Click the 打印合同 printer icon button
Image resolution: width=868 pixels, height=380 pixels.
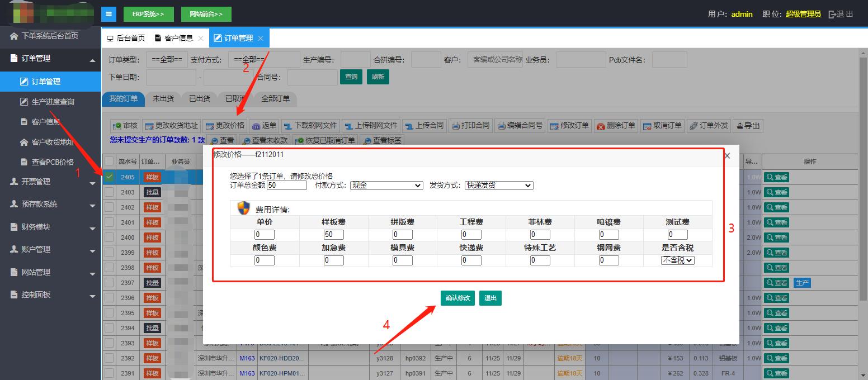(470, 126)
